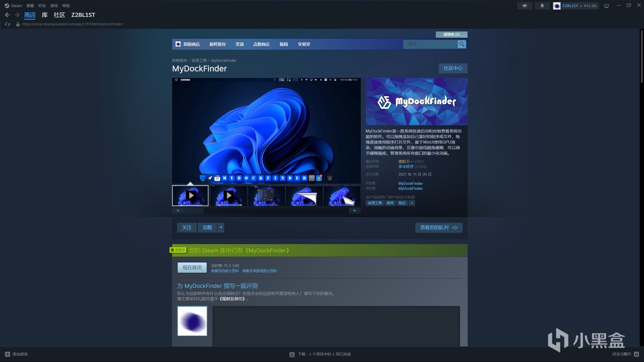Open 实验室 in store nav
Screen dimensions: 644x362
(x=304, y=44)
